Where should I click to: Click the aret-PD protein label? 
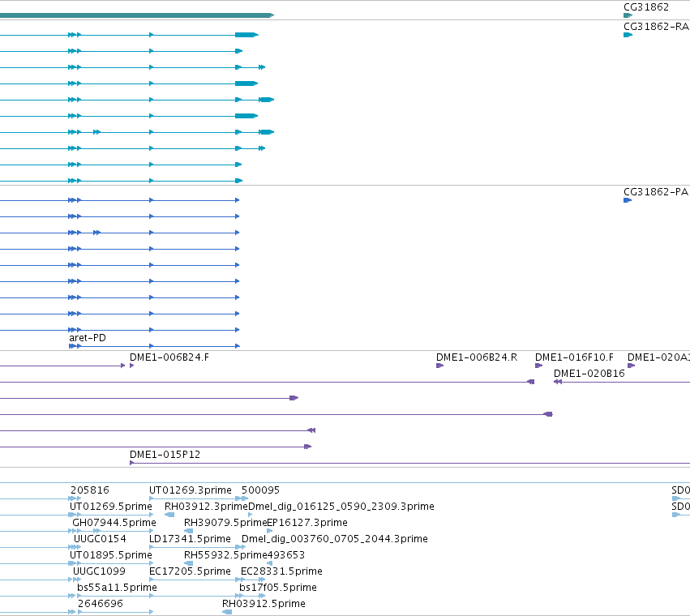click(x=88, y=337)
